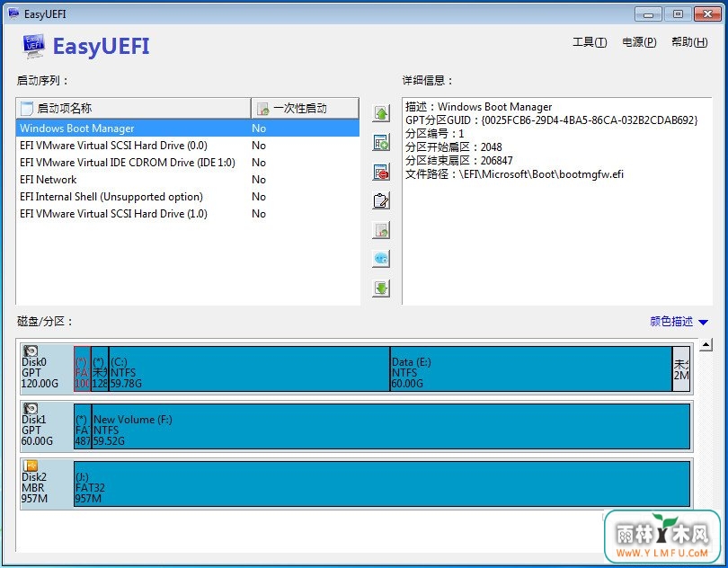Click the red-outlined FAT partition on Disk0

(82, 368)
